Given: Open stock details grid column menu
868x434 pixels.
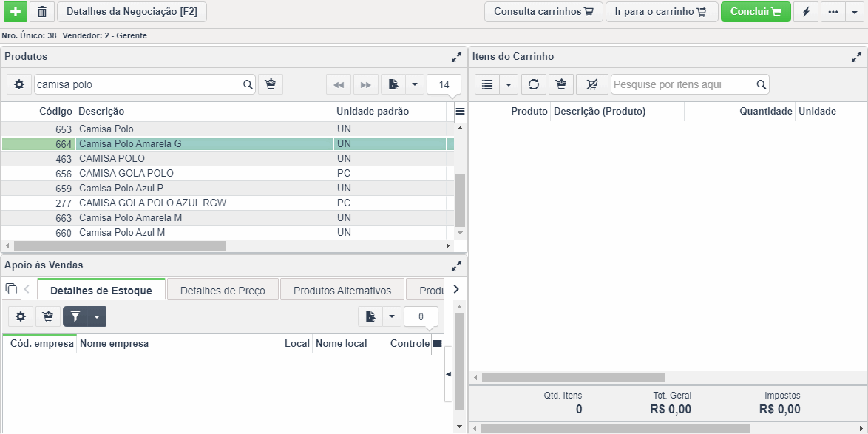Looking at the screenshot, I should pos(437,343).
